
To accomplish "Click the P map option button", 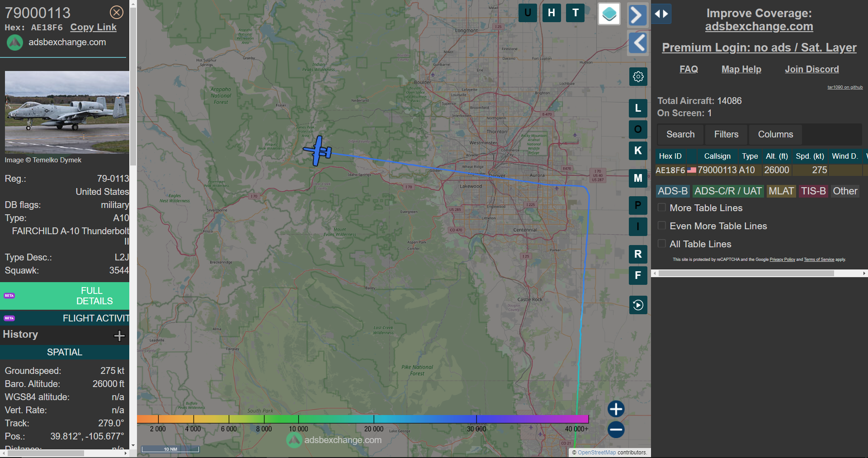I will click(638, 205).
